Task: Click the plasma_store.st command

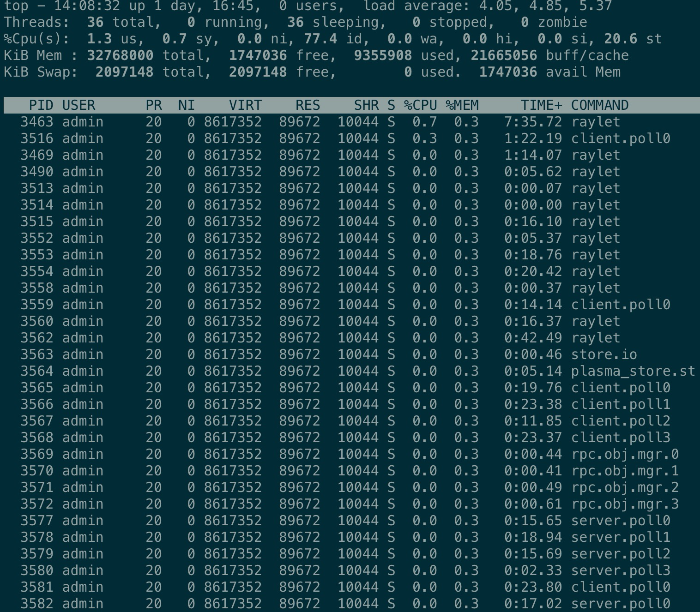Action: pos(633,371)
